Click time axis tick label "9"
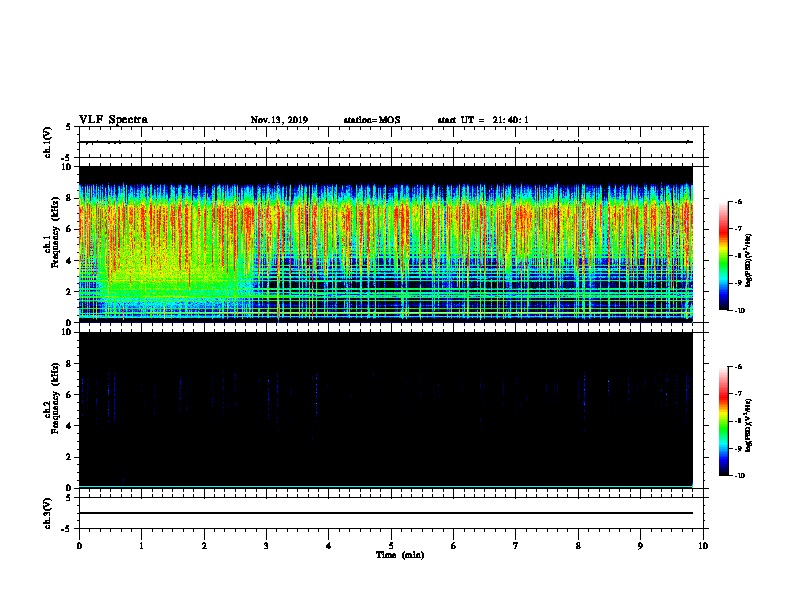Viewport: 792px width, 612px height. click(x=640, y=546)
